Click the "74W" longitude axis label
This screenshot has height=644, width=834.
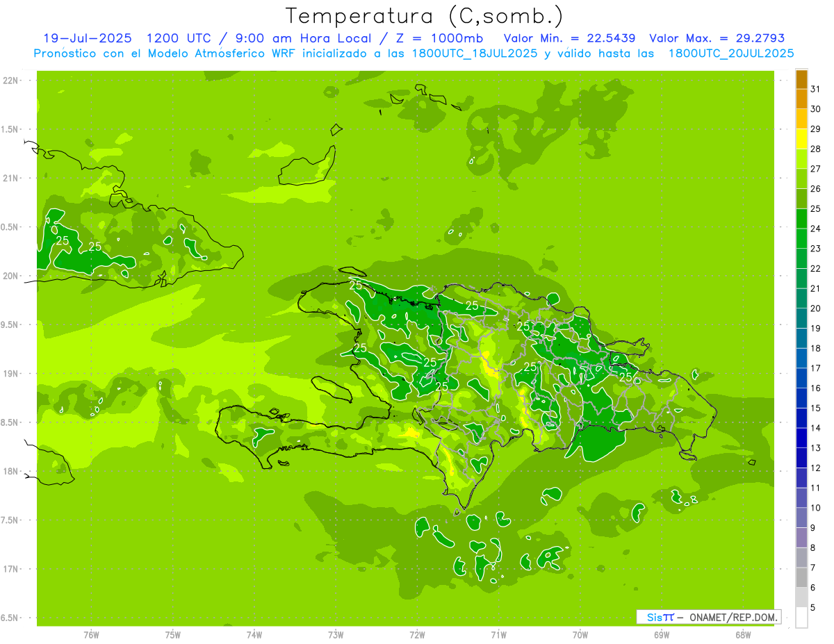[254, 635]
